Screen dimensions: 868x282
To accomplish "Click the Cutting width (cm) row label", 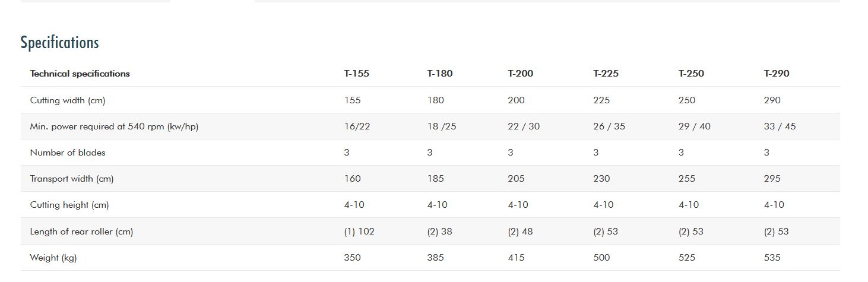I will pyautogui.click(x=67, y=100).
